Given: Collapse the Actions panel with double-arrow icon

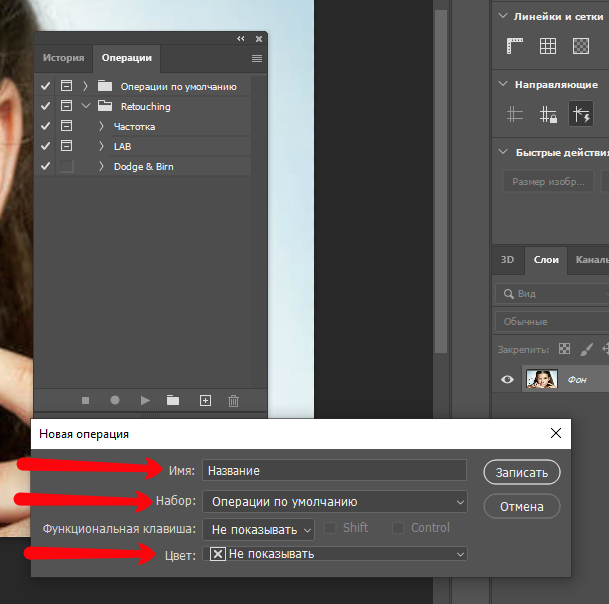Looking at the screenshot, I should click(241, 38).
